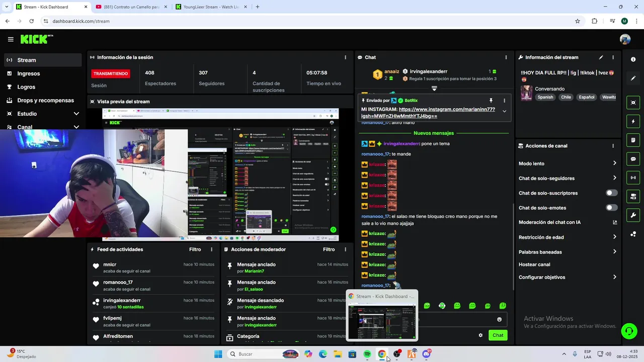Viewport: 644px width, 362px height.
Task: Open the Instagram link in pinned message
Action: [x=428, y=113]
